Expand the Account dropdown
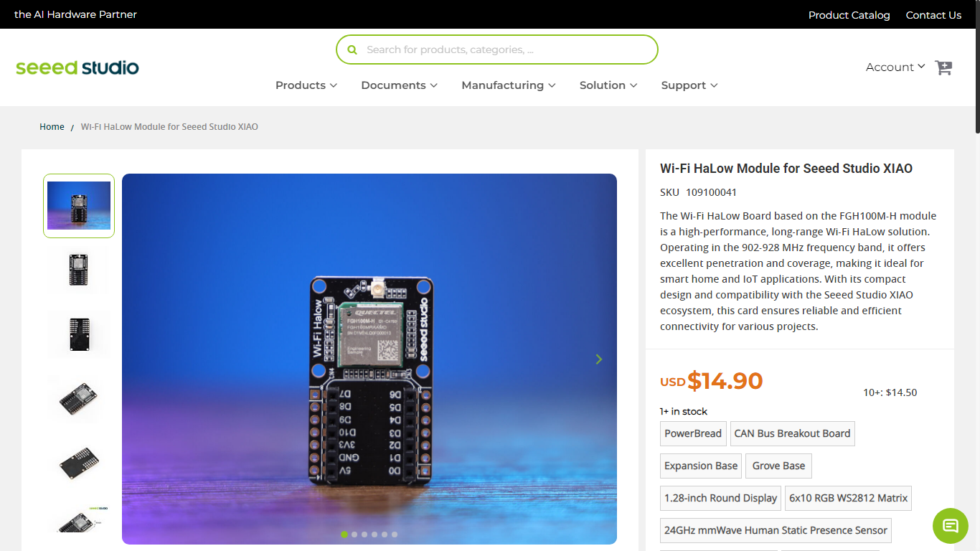Screen dimensions: 980x551 coord(895,67)
